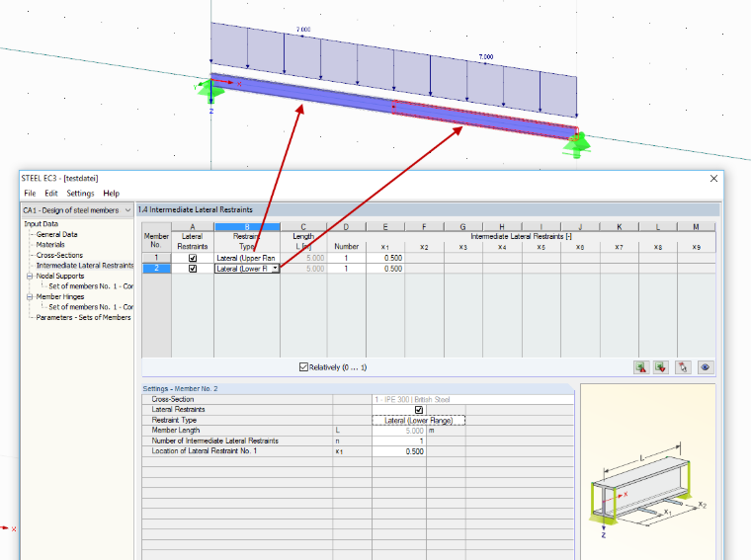Screen dimensions: 751x560
Task: Click Lateral (Upper Flange) cell in row 1
Action: (x=247, y=258)
